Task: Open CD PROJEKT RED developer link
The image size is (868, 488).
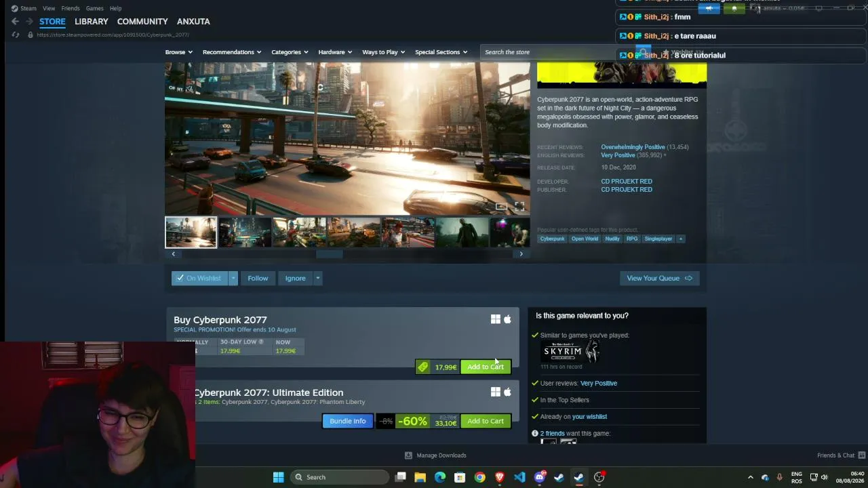Action: [627, 182]
